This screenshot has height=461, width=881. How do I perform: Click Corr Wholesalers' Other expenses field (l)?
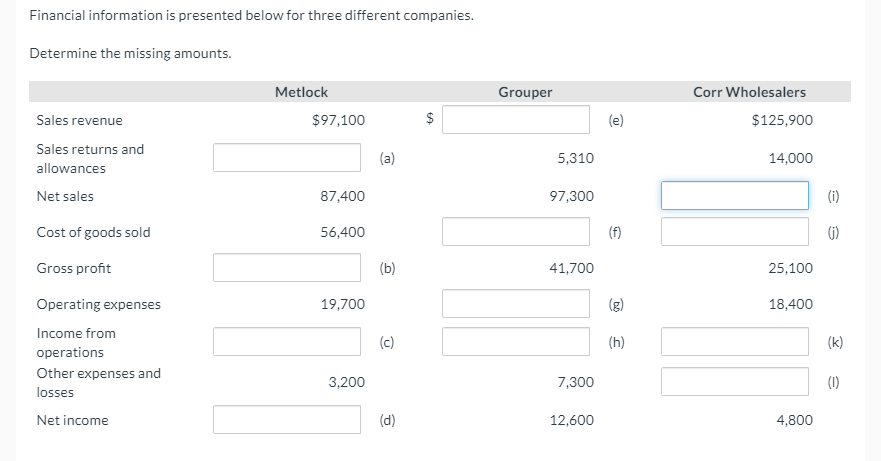tap(735, 381)
